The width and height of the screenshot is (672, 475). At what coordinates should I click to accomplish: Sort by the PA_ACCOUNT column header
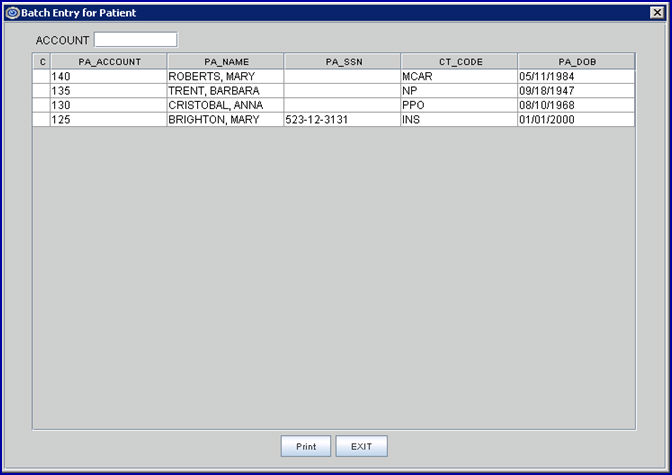pyautogui.click(x=109, y=62)
